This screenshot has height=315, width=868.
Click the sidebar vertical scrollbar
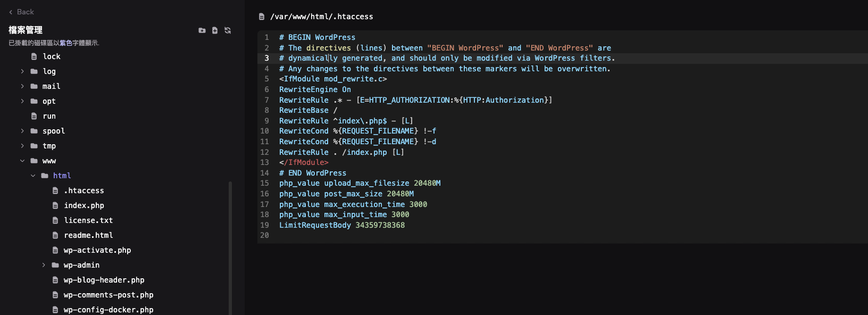point(230,245)
